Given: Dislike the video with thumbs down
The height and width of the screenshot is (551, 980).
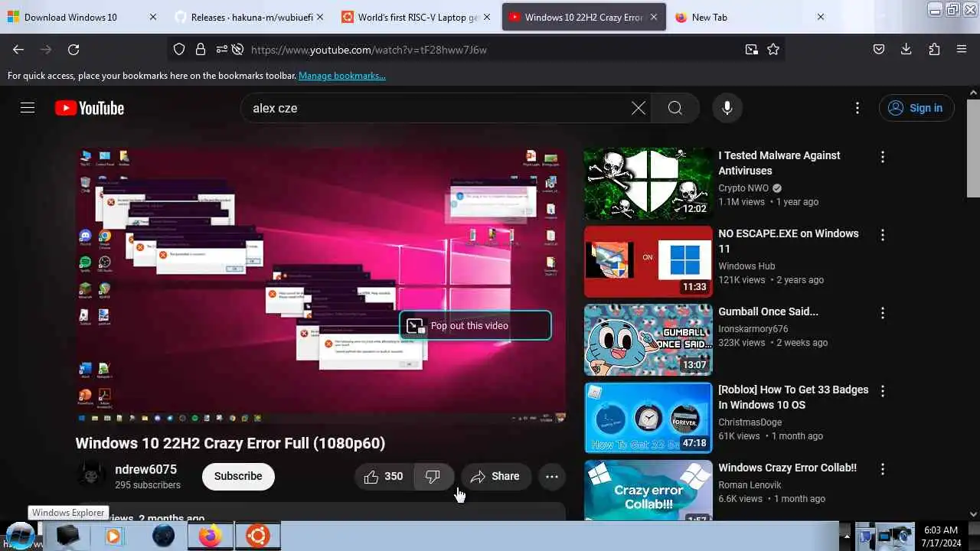Looking at the screenshot, I should (433, 476).
